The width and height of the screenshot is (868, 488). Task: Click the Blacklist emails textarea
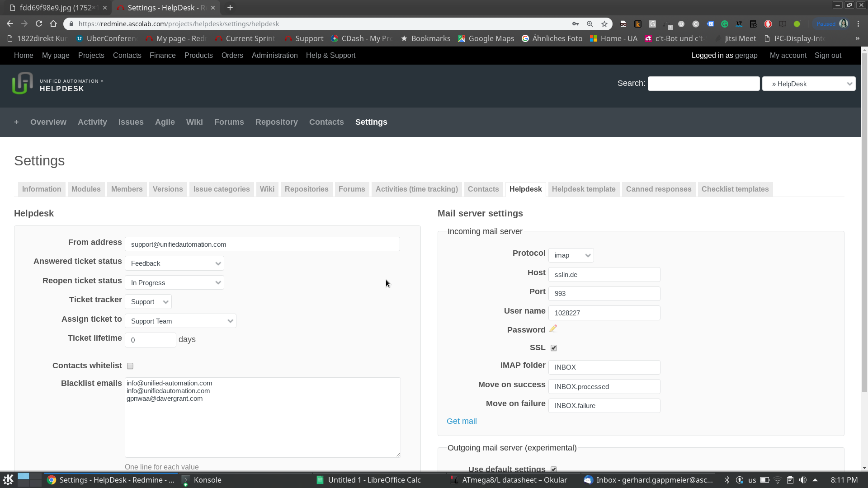(263, 418)
